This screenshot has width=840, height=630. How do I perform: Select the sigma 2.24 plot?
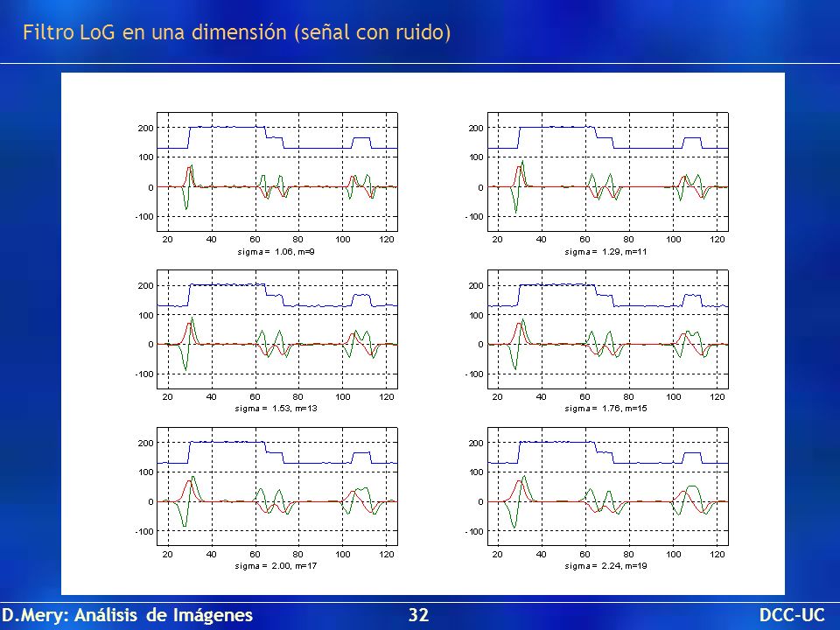[x=607, y=486]
